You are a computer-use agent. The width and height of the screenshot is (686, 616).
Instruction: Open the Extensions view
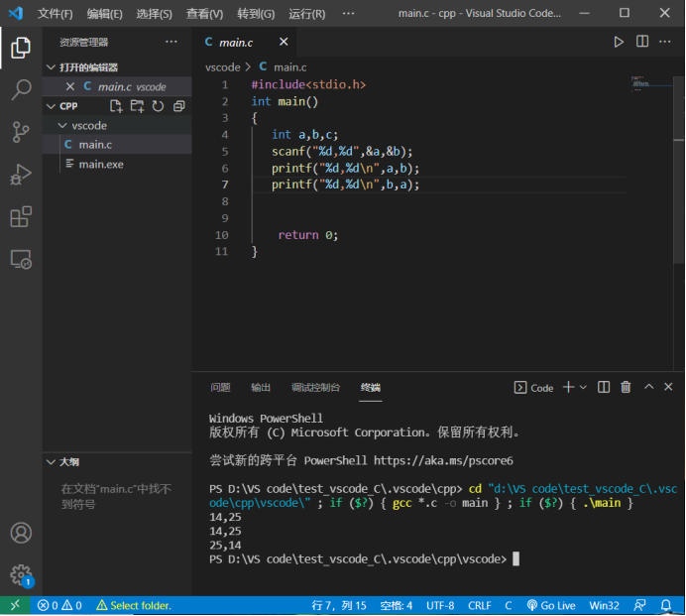[x=21, y=217]
